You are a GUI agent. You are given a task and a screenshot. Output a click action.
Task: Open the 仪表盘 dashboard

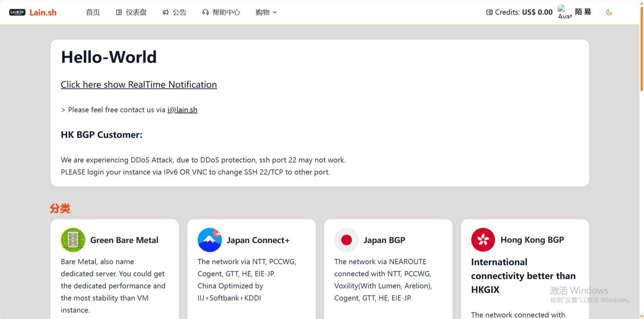[x=131, y=12]
